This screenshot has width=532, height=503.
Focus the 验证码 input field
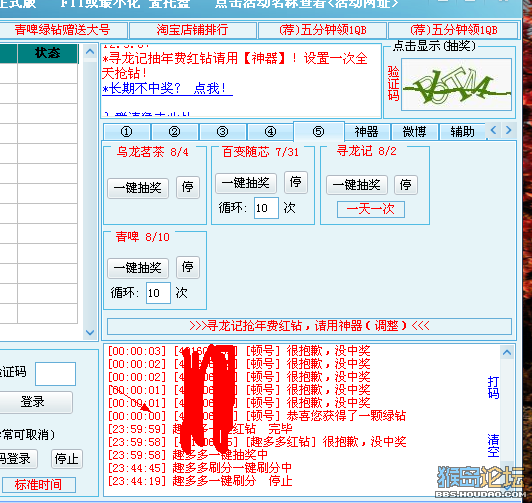pos(55,374)
